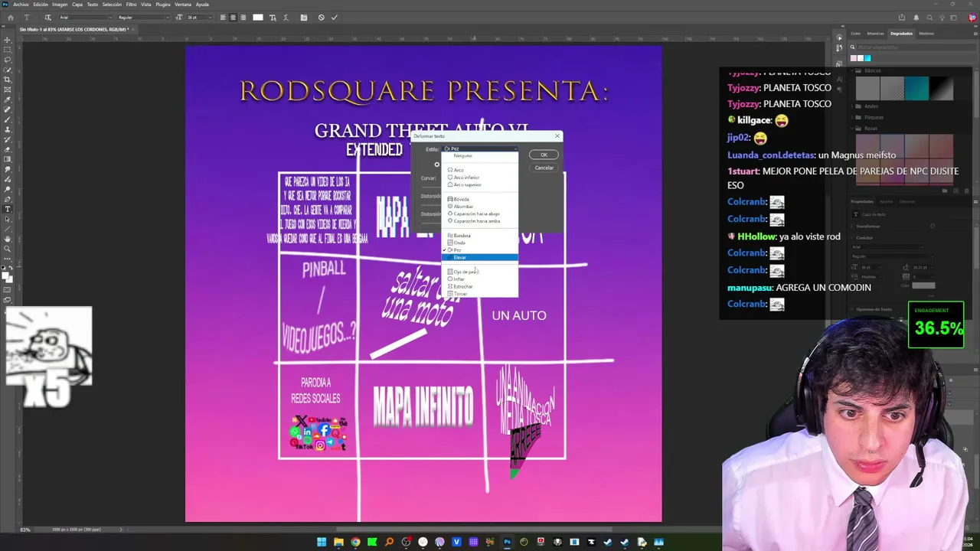Toggle the Character and Paragraph panels icon
Viewport: 980px width, 551px height.
[304, 18]
